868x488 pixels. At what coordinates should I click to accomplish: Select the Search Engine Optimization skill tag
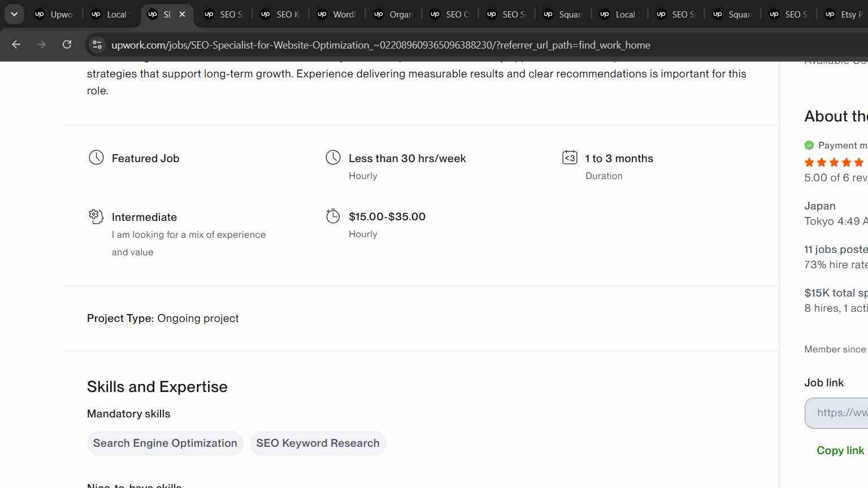(165, 443)
